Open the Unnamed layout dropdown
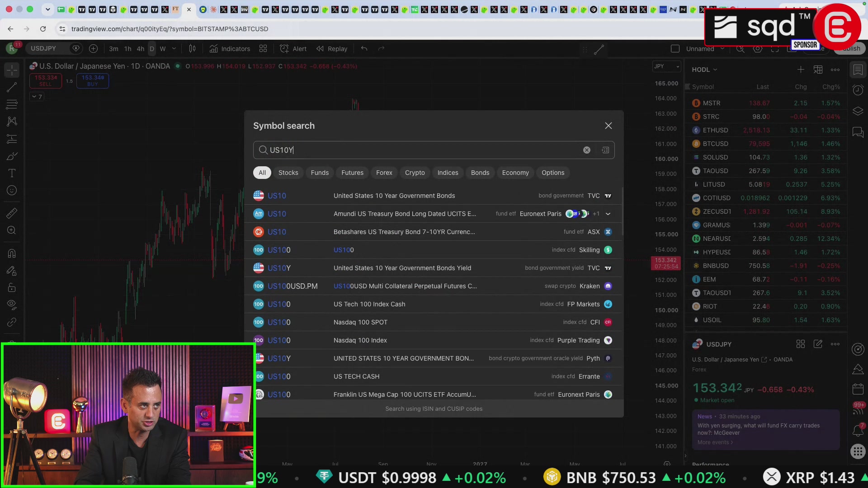The image size is (868, 488). [705, 49]
